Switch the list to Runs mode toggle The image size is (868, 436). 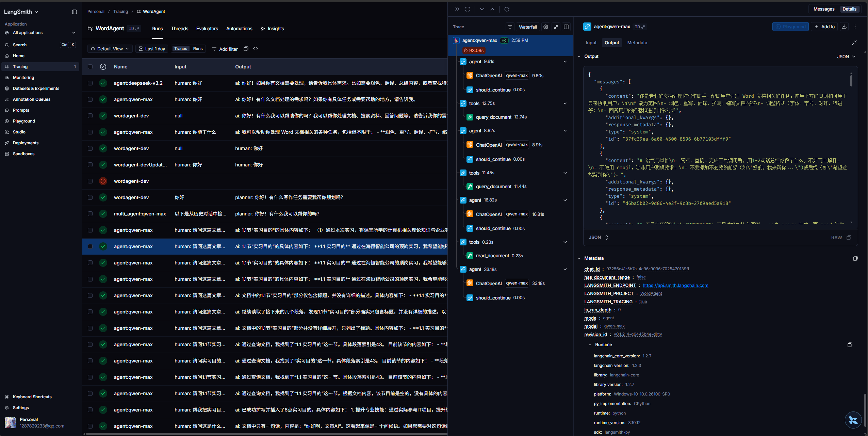coord(198,49)
